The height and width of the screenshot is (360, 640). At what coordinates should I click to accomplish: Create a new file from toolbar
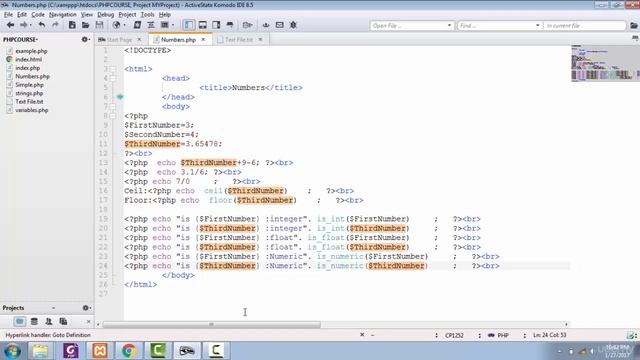[72, 25]
